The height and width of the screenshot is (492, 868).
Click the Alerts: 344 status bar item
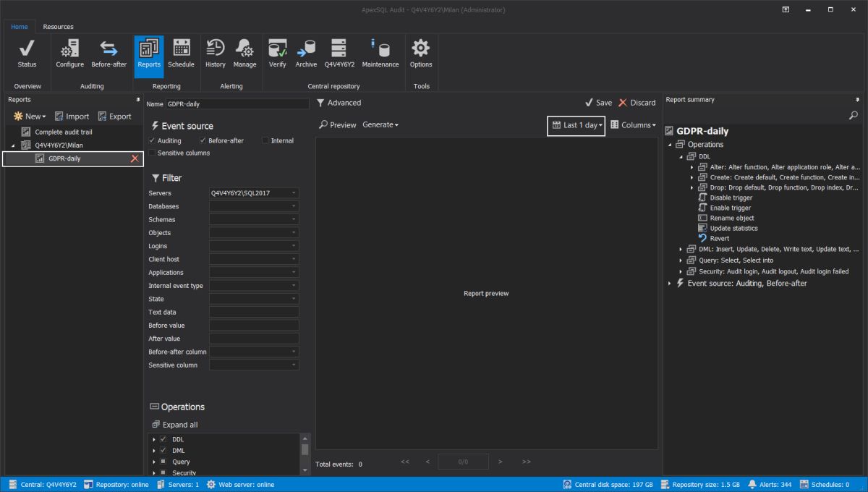(x=770, y=485)
